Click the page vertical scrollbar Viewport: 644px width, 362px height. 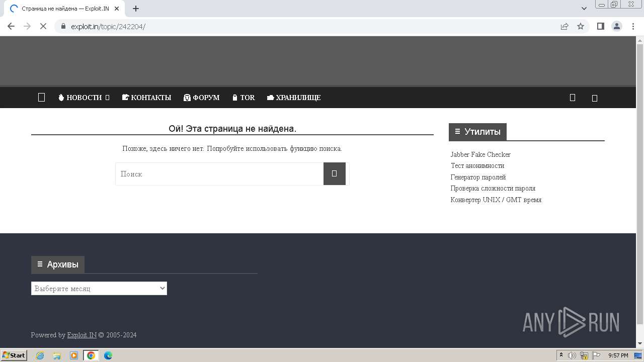coord(640,184)
